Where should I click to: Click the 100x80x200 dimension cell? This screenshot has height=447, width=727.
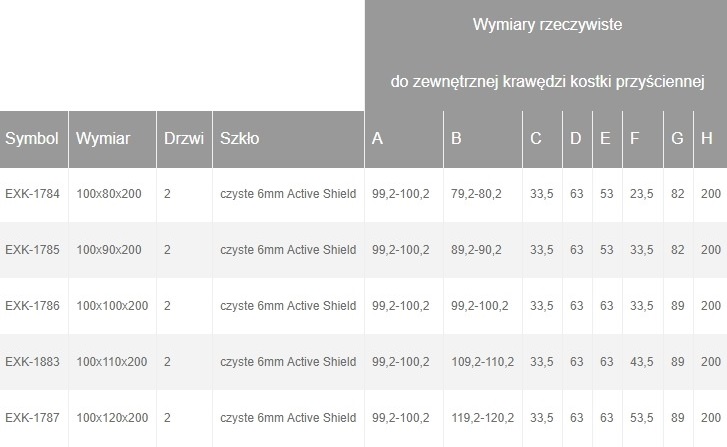click(108, 194)
